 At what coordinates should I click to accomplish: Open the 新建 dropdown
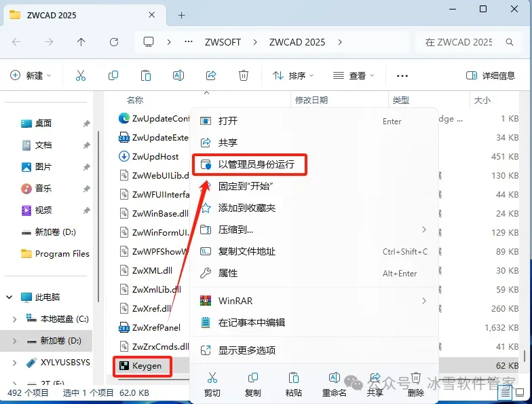click(x=31, y=75)
